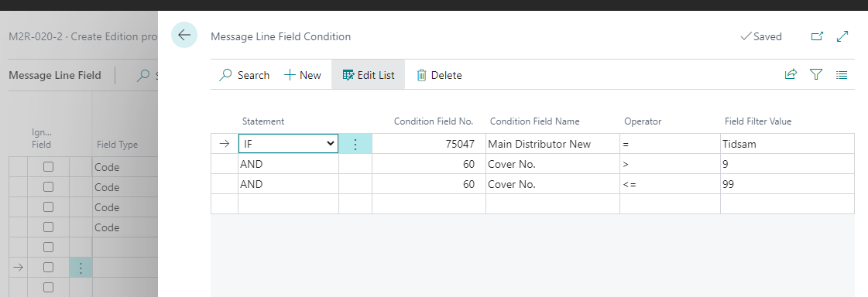Click the Condition Field No. column header

tap(434, 121)
